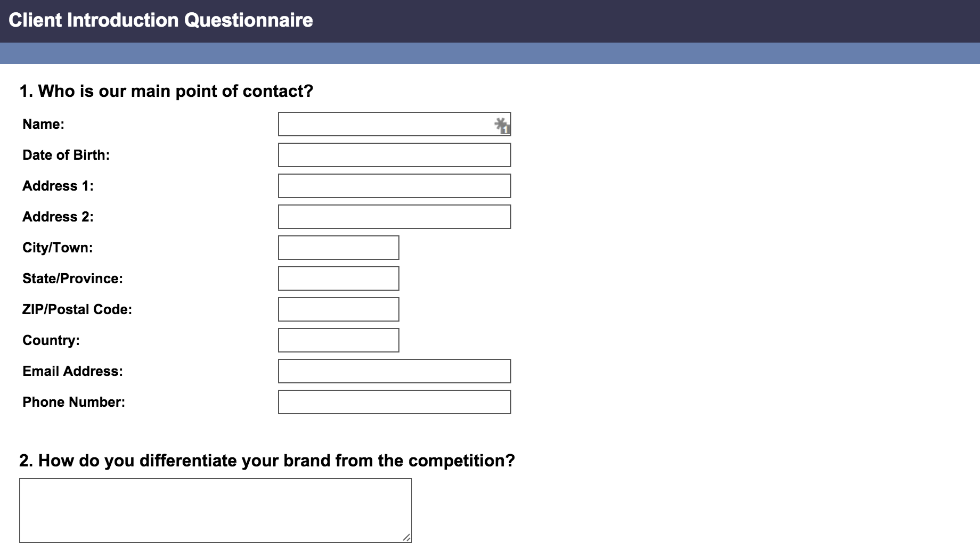The height and width of the screenshot is (558, 980).
Task: Click the 'Client Introduction Questionnaire' title
Action: (x=161, y=20)
